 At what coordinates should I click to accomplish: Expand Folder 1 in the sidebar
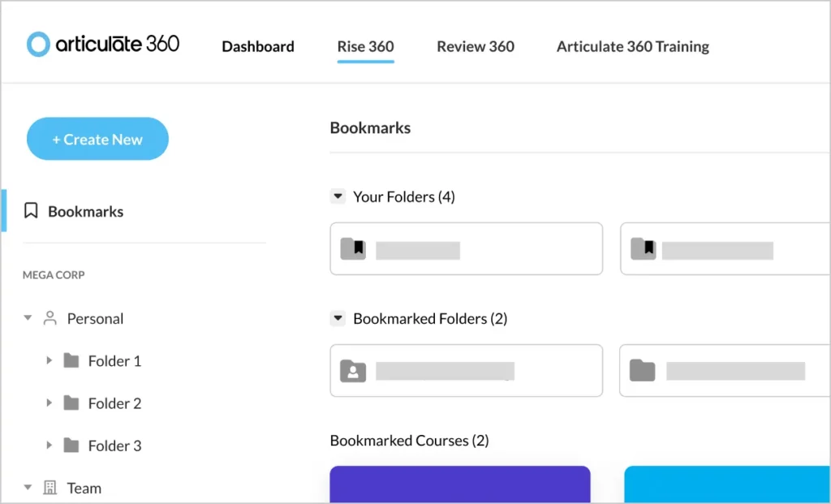pyautogui.click(x=49, y=360)
